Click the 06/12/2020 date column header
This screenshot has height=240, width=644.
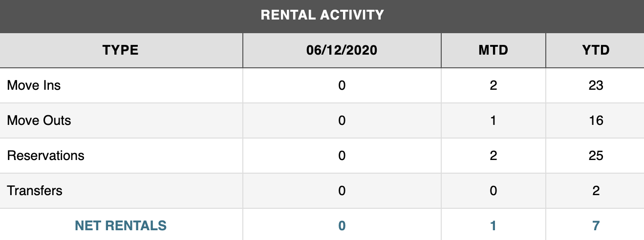[342, 50]
